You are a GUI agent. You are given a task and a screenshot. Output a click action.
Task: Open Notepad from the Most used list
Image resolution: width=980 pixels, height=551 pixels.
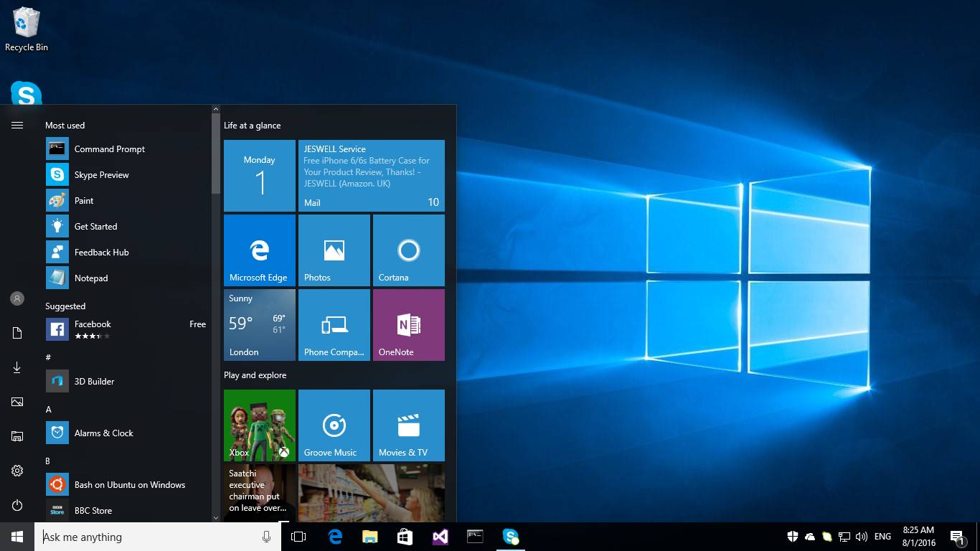click(x=128, y=278)
